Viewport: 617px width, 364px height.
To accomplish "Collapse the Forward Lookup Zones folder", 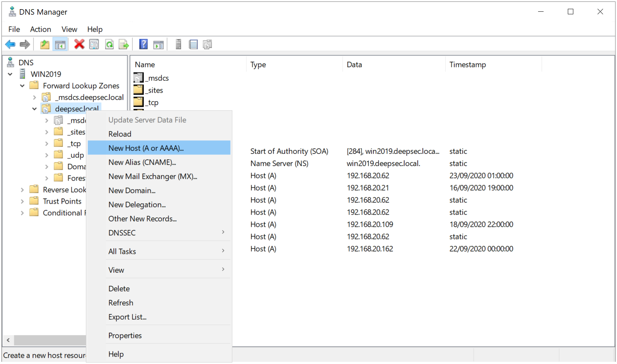I will tap(22, 86).
